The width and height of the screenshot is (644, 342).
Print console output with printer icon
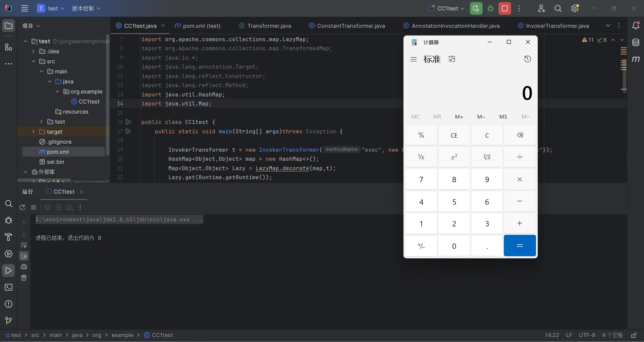pos(24,267)
